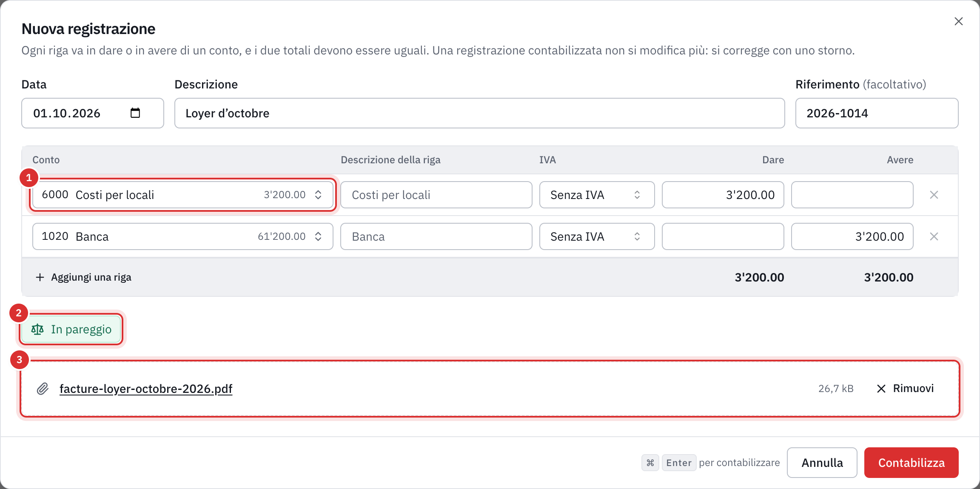Screen dimensions: 980x489
Task: Click row description field Banca
Action: (x=436, y=236)
